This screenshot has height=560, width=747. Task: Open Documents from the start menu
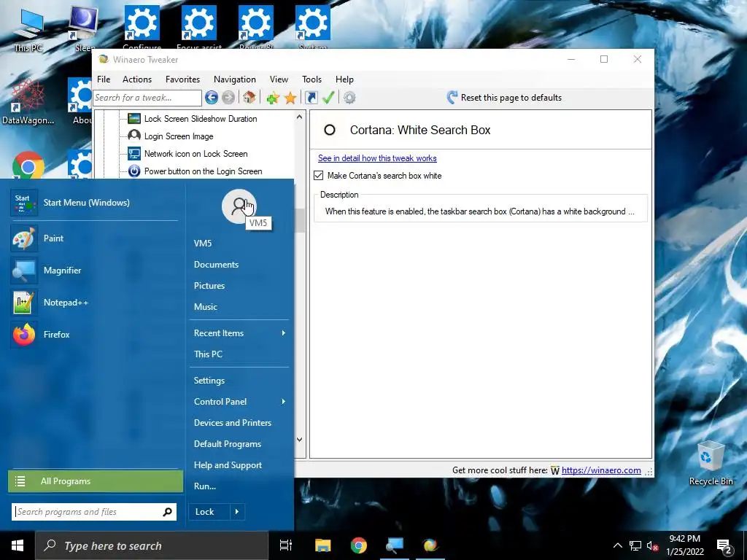point(216,264)
